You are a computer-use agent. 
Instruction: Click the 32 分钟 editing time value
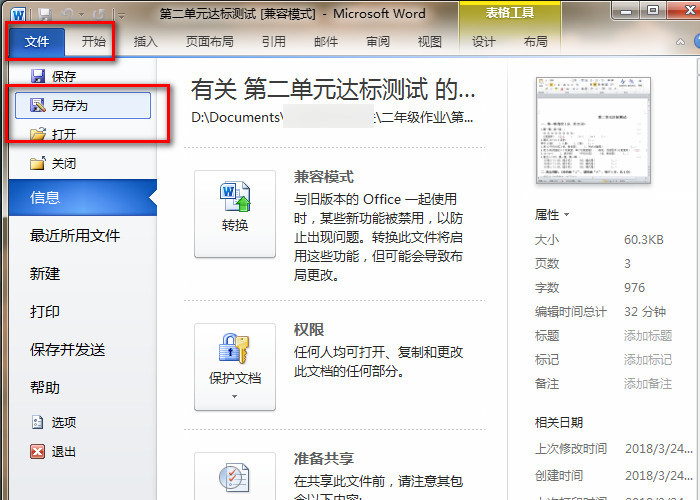point(645,312)
